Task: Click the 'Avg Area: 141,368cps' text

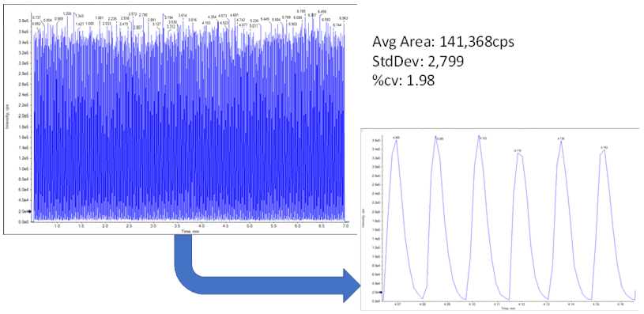Action: pos(443,43)
